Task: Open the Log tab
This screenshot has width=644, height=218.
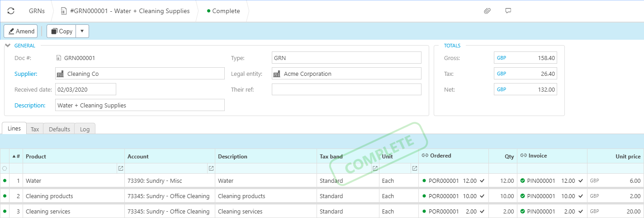Action: pyautogui.click(x=85, y=129)
